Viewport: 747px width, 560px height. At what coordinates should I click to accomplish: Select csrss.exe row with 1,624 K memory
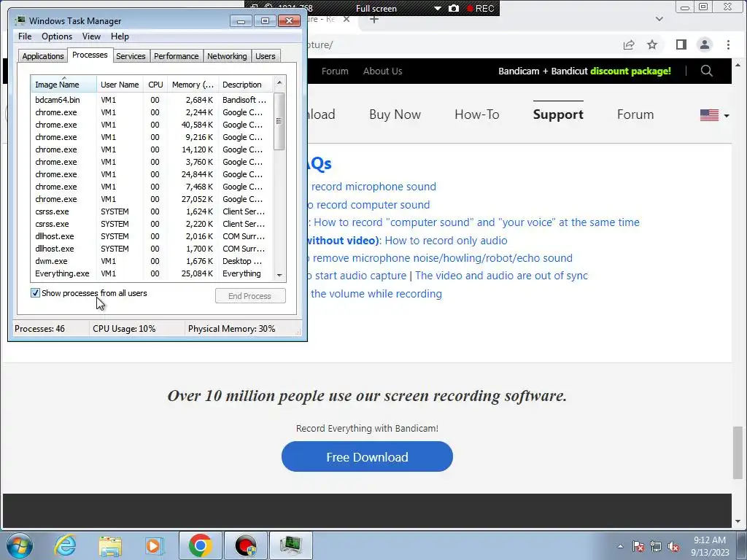[152, 211]
